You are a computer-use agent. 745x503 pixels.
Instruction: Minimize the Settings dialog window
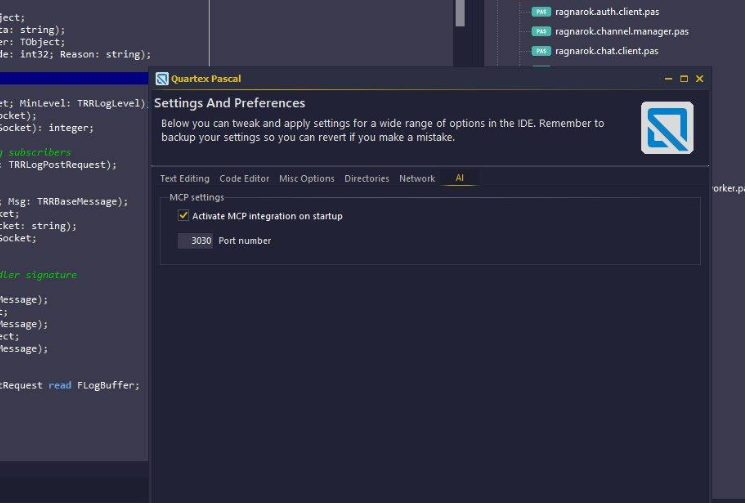point(669,79)
